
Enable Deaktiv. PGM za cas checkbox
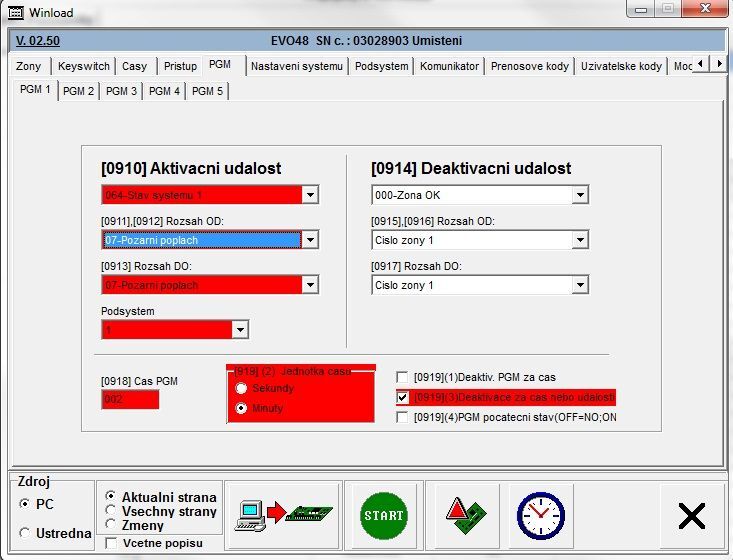click(403, 377)
